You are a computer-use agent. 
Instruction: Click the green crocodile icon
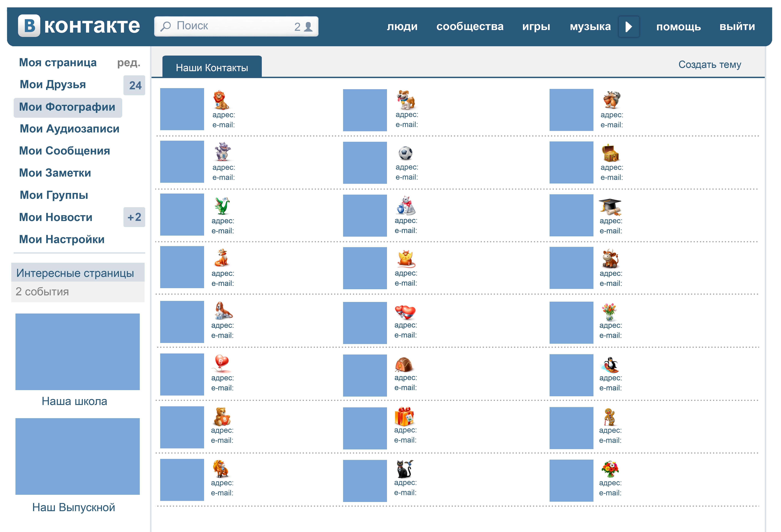click(222, 206)
